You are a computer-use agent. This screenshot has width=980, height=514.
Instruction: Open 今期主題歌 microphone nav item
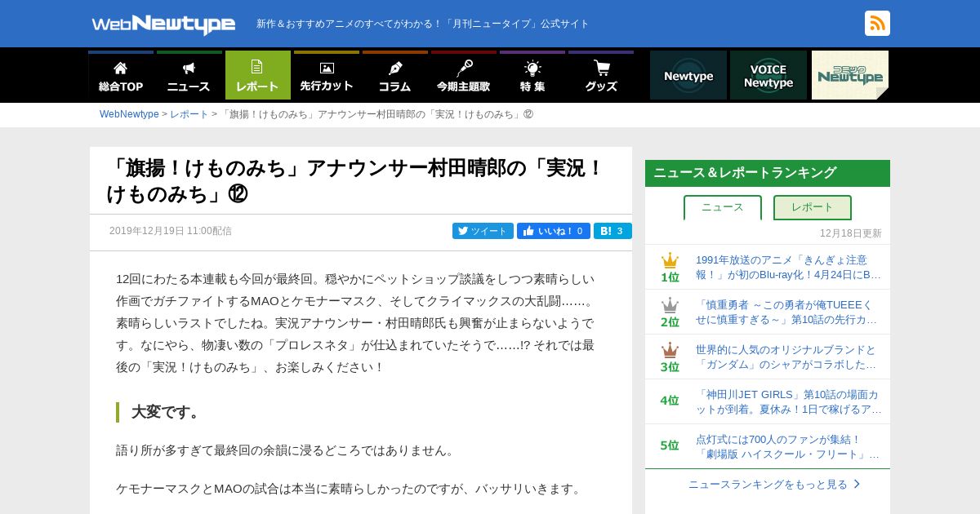[x=464, y=75]
